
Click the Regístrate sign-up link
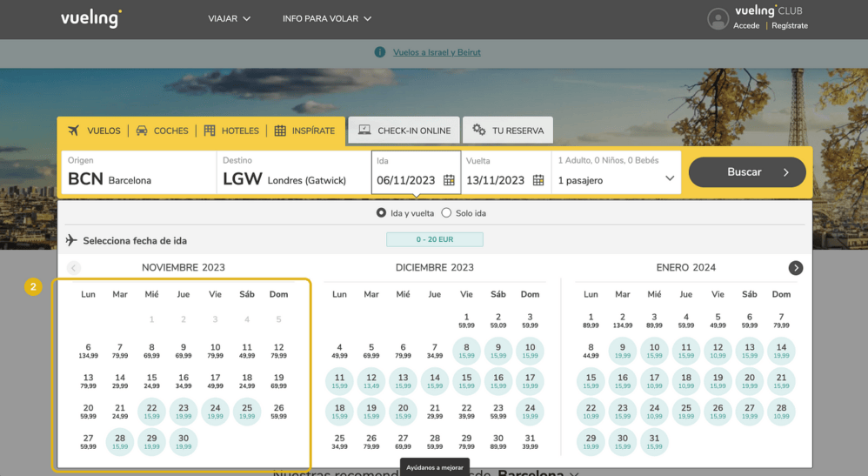[x=790, y=25]
